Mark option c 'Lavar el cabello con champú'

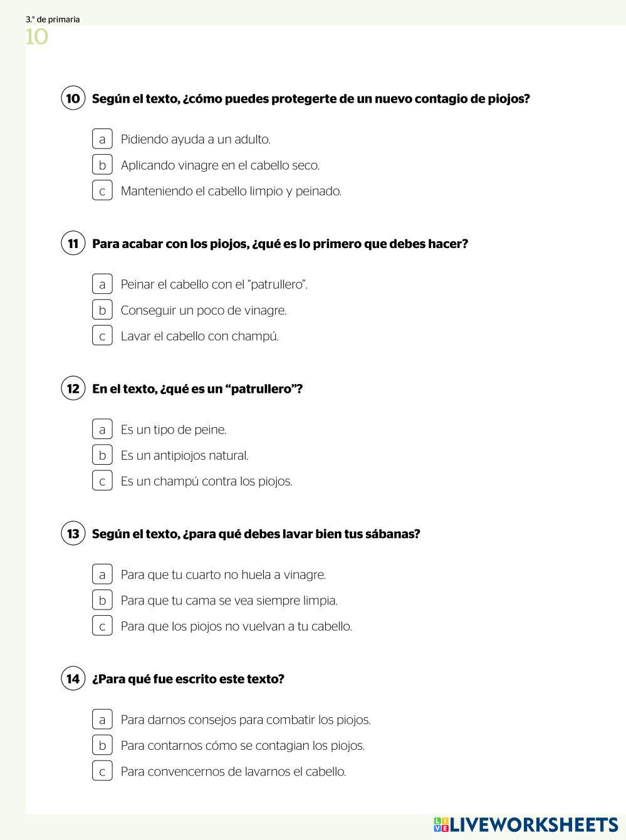[x=102, y=336]
